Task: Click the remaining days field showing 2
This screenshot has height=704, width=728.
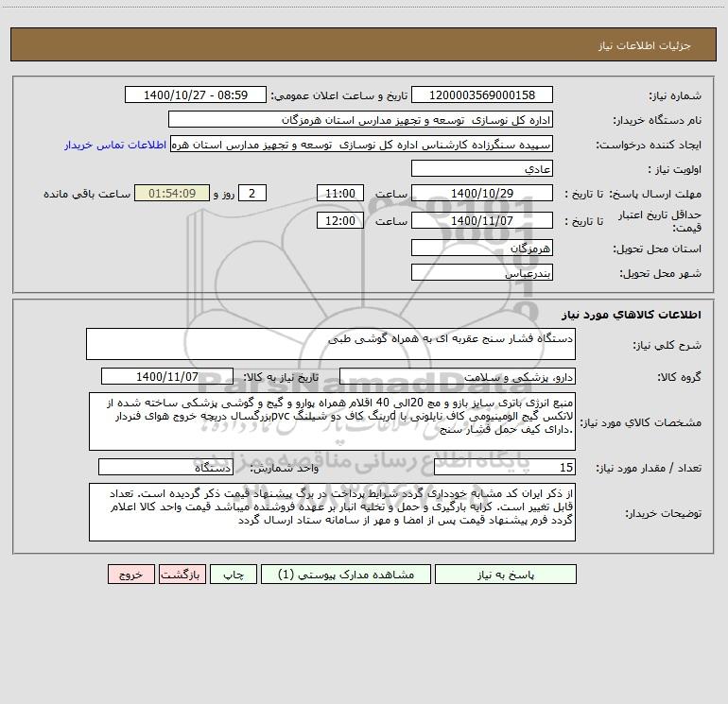Action: point(252,193)
